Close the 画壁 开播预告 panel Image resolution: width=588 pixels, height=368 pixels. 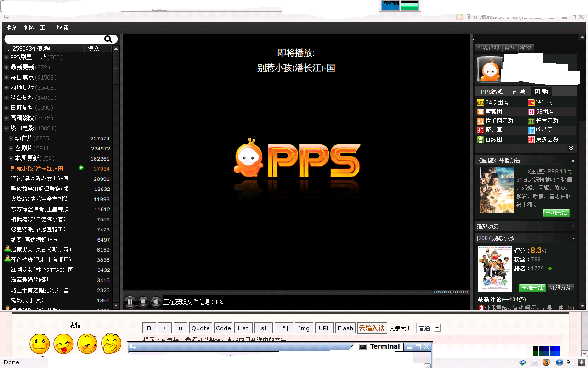click(x=573, y=161)
